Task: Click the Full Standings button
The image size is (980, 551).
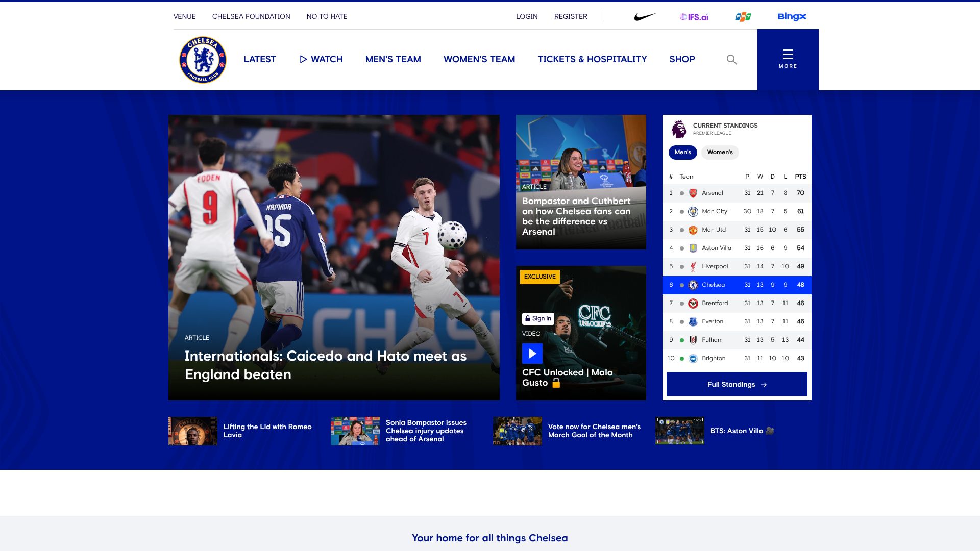Action: pos(737,384)
